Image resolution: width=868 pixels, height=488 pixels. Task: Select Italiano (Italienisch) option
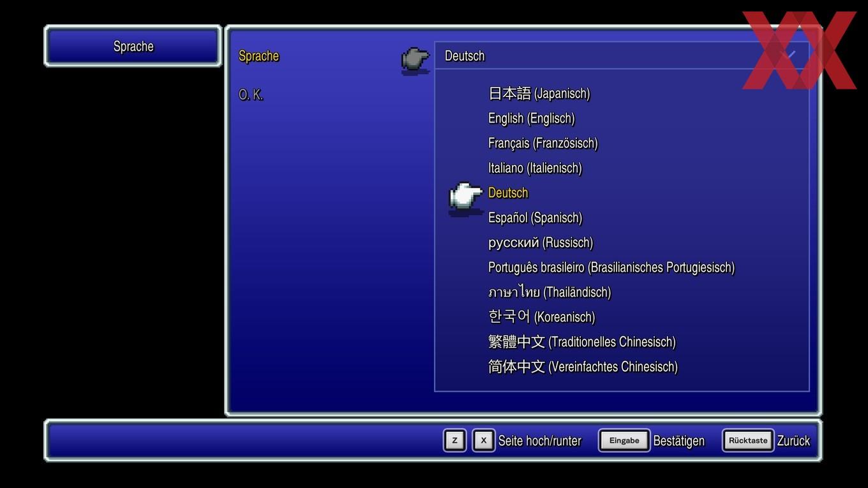tap(535, 168)
